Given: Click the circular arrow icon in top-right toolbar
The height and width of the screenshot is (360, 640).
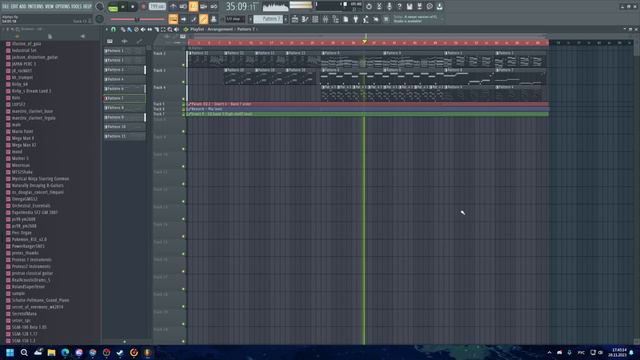Looking at the screenshot, I should point(369,7).
